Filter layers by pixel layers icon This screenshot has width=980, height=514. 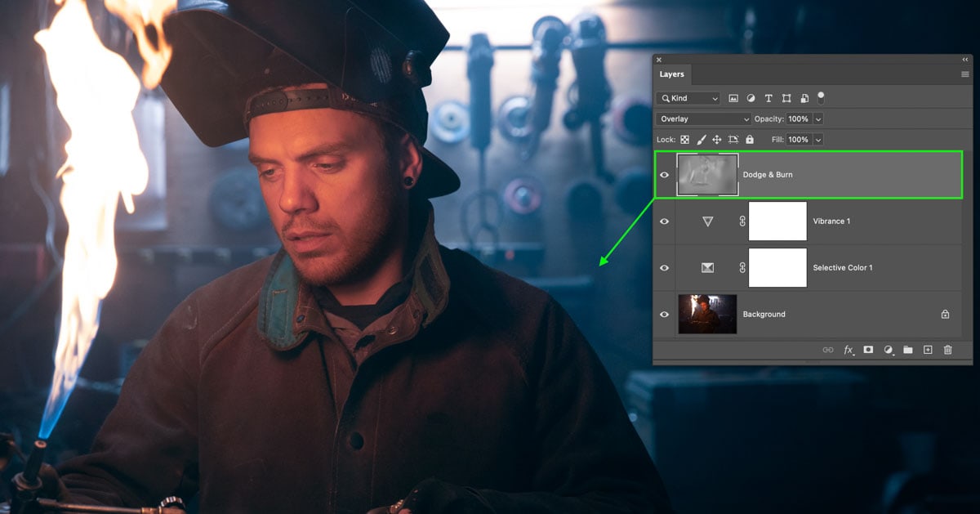coord(733,98)
